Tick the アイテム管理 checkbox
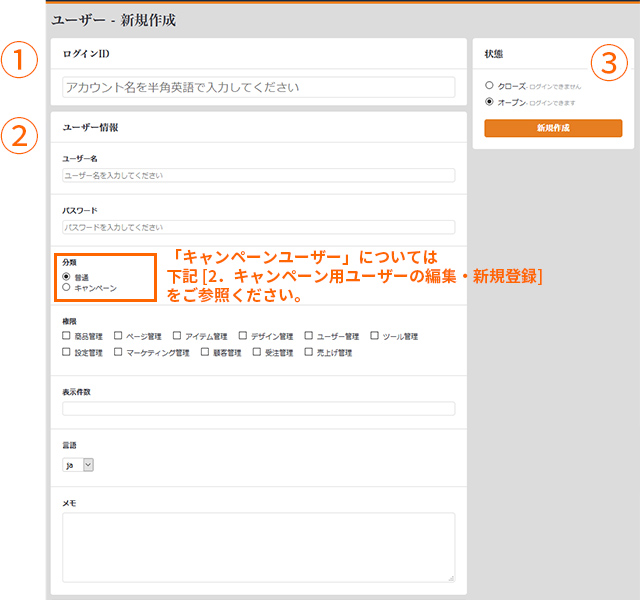The height and width of the screenshot is (600, 640). [177, 337]
